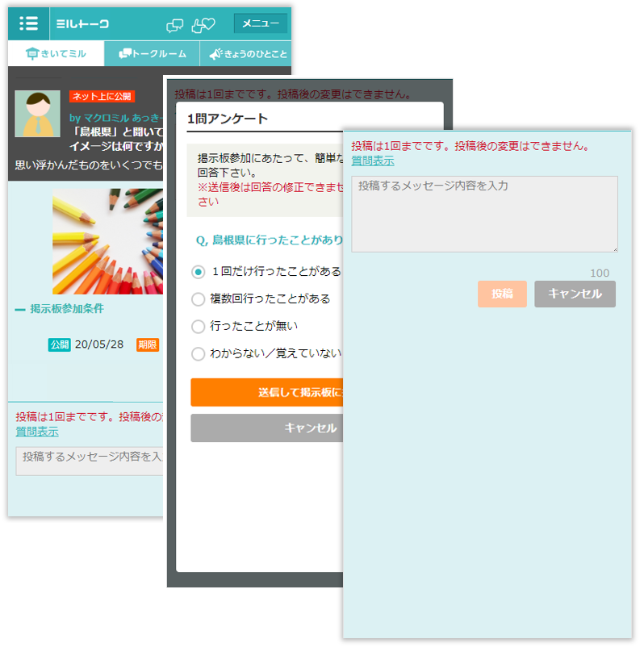Open the きょうのひとこと tab
The image size is (644, 647).
247,54
